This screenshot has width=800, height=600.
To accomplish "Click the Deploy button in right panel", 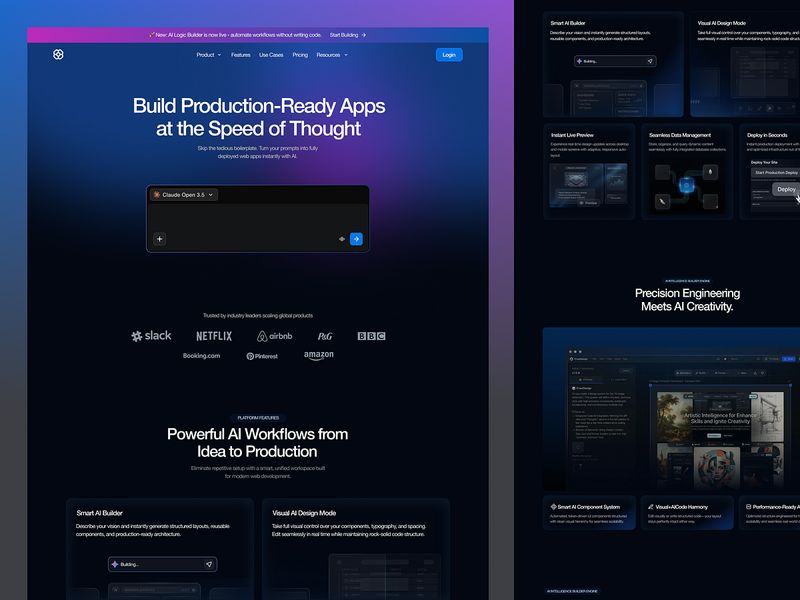I will click(x=786, y=189).
